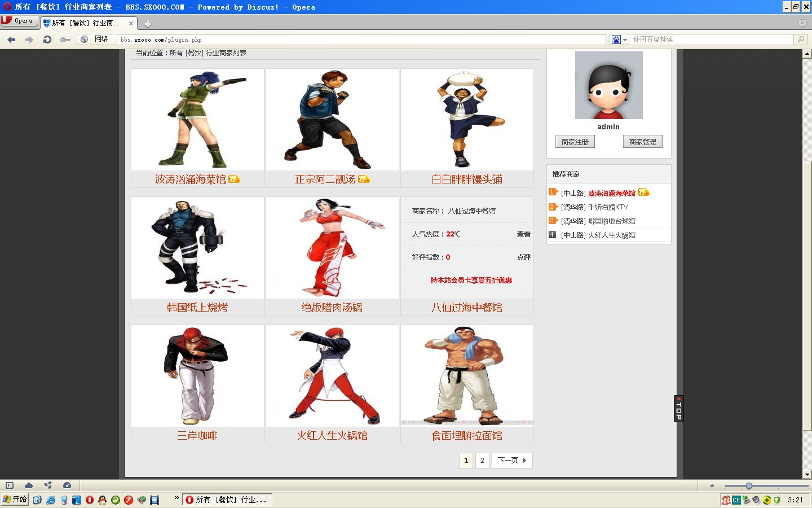Click the search magnifier icon
The image size is (812, 508).
(801, 40)
